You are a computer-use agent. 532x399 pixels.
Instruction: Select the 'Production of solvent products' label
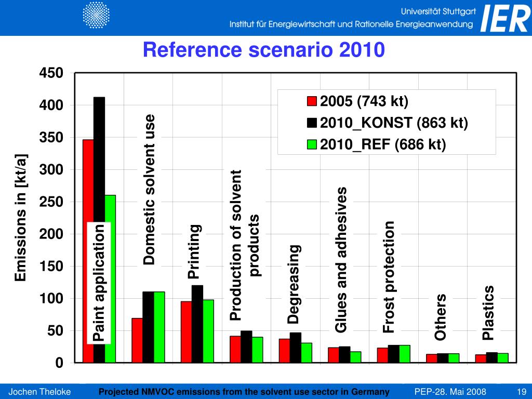[244, 245]
